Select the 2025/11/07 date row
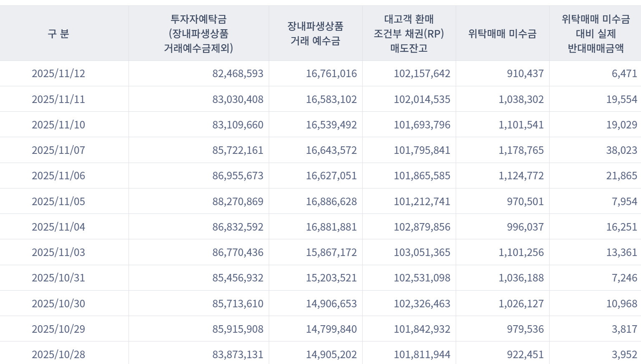The width and height of the screenshot is (641, 364). 58,150
